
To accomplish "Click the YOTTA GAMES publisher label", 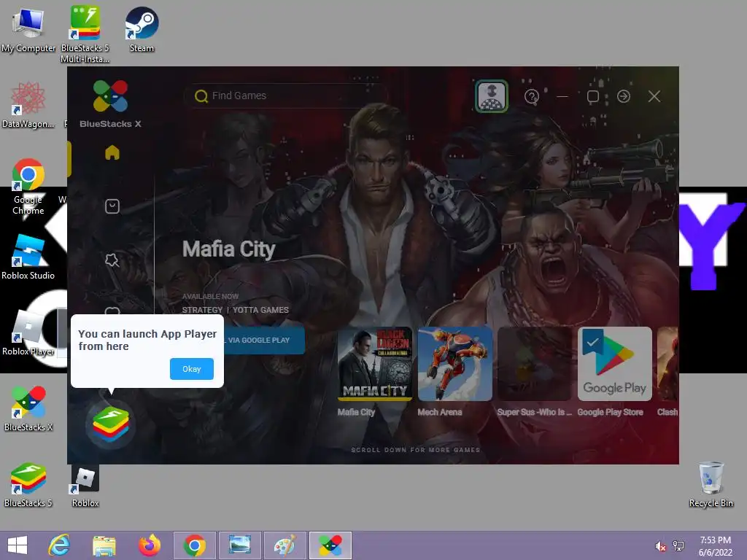I will click(260, 310).
